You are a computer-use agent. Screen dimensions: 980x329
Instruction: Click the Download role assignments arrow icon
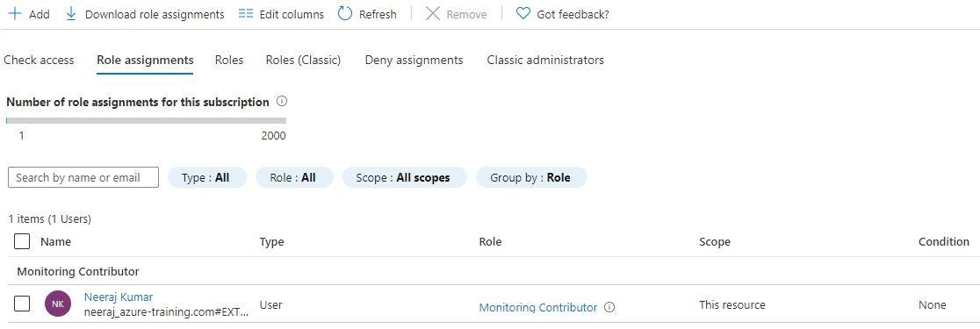tap(71, 14)
